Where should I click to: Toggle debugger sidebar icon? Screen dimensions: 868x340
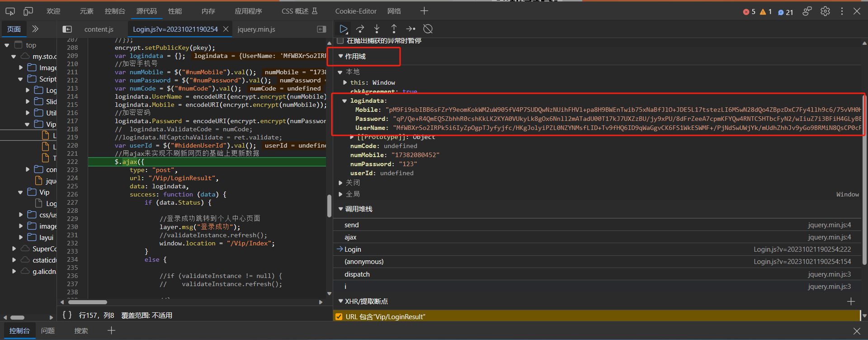click(321, 29)
